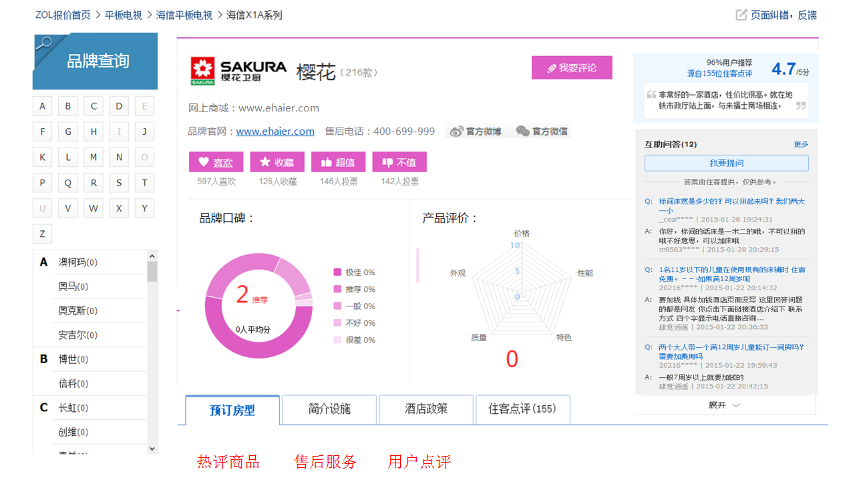Image resolution: width=861 pixels, height=504 pixels.
Task: Select letter M in brand index
Action: [x=94, y=158]
